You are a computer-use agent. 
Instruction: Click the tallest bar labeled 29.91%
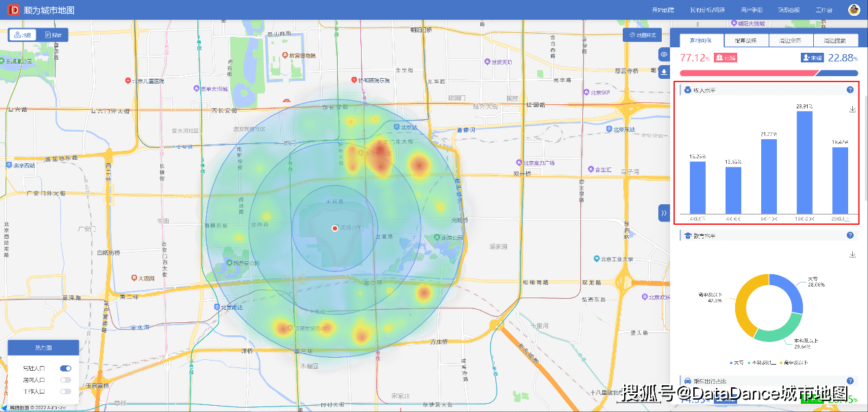tap(804, 162)
